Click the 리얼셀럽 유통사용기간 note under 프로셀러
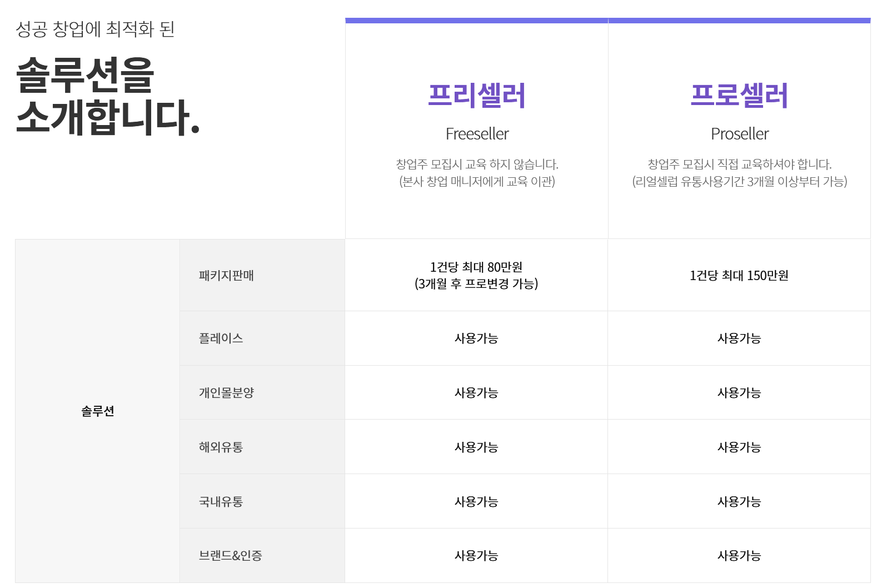 (x=739, y=182)
